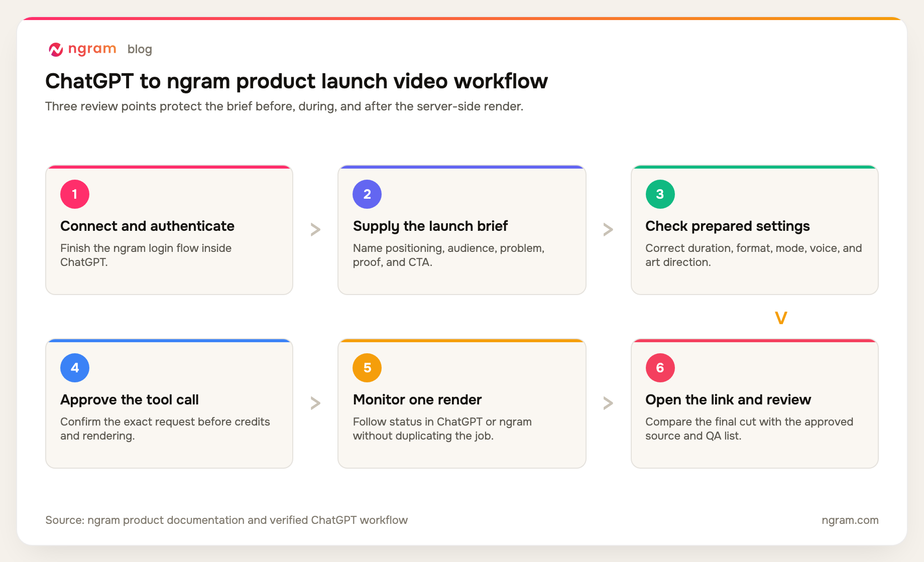Click the step 1 numbered circle

click(75, 194)
